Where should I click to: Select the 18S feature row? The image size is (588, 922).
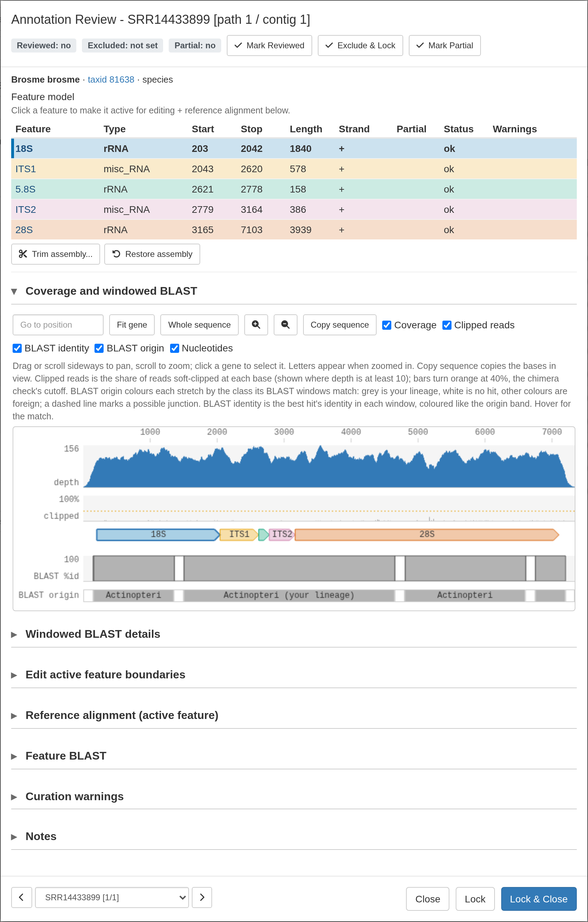click(x=294, y=148)
